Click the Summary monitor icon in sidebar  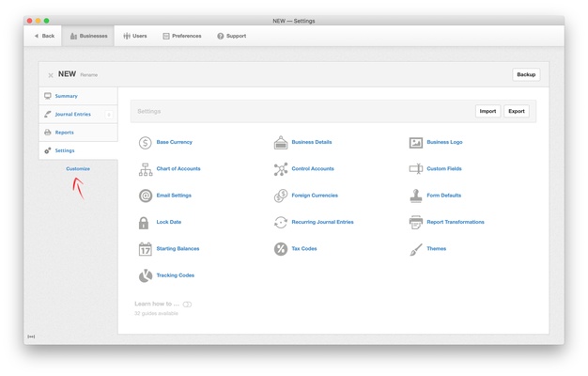pyautogui.click(x=48, y=96)
